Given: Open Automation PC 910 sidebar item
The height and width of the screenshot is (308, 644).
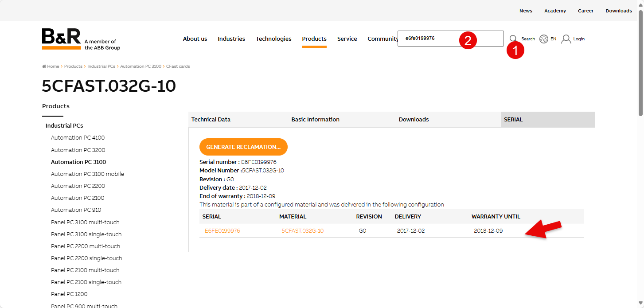Looking at the screenshot, I should click(76, 210).
